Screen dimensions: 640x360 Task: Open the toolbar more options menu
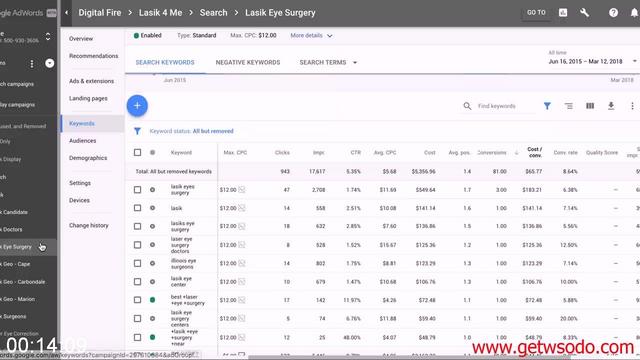[632, 106]
